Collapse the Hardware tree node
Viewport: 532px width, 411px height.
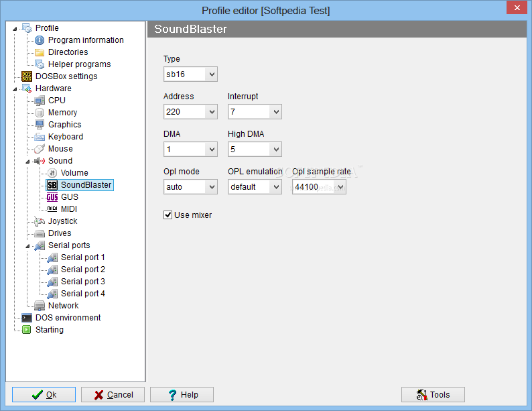coord(15,89)
